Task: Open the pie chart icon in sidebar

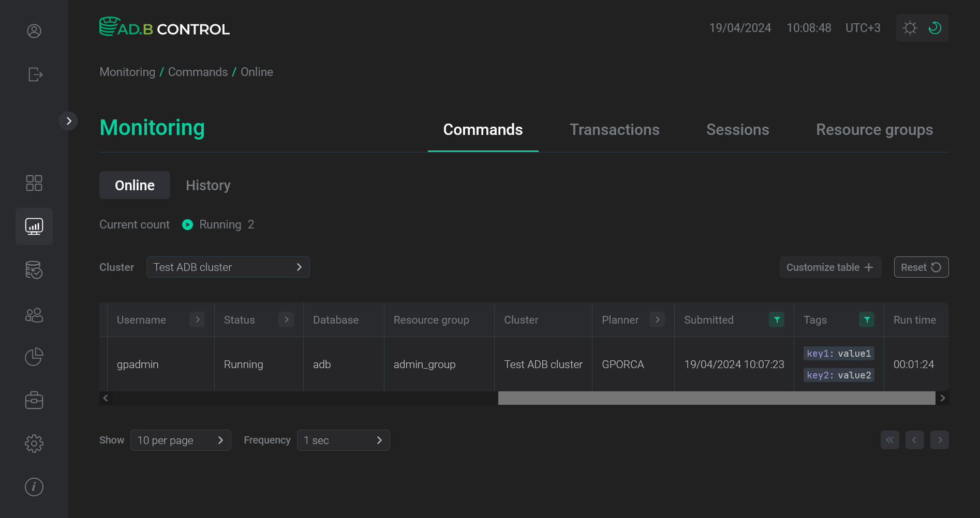Action: (x=34, y=357)
